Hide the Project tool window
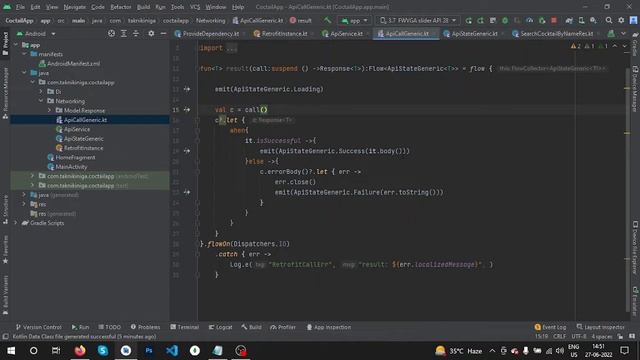The image size is (640, 360). pyautogui.click(x=163, y=33)
